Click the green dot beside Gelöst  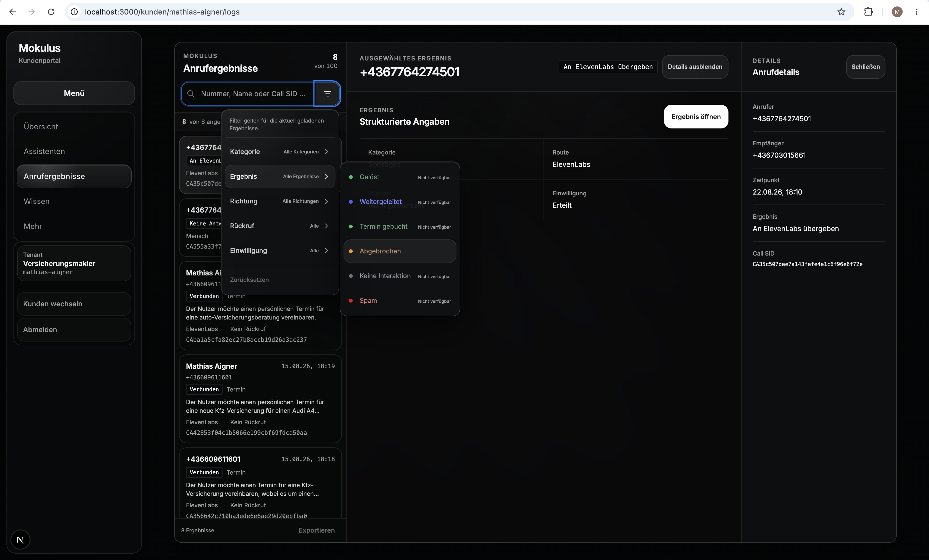coord(351,177)
